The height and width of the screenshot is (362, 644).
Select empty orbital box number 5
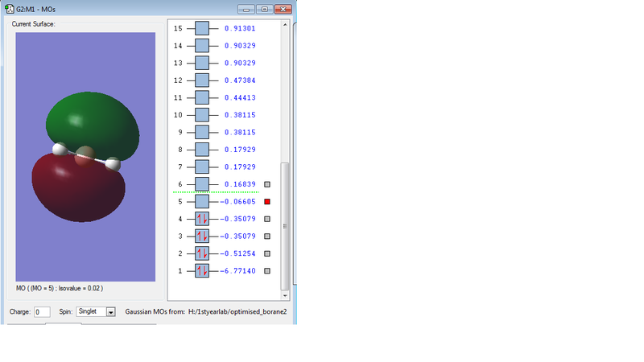click(202, 202)
